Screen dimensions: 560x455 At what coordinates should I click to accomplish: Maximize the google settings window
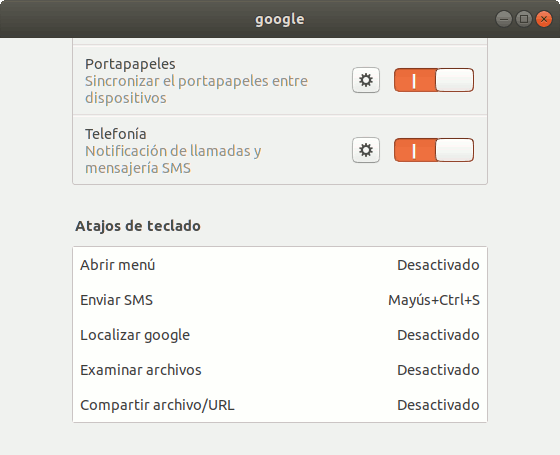[524, 19]
